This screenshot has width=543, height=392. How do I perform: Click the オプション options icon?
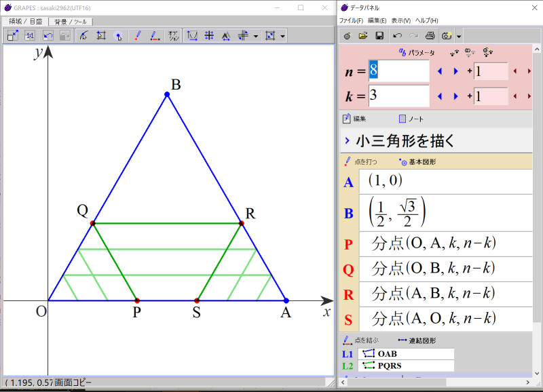174,35
